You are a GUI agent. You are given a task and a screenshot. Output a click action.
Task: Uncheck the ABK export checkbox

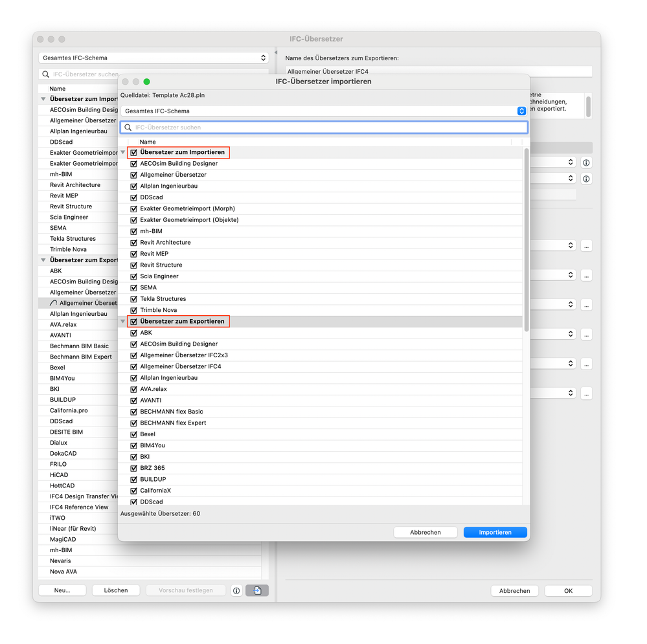coord(133,333)
